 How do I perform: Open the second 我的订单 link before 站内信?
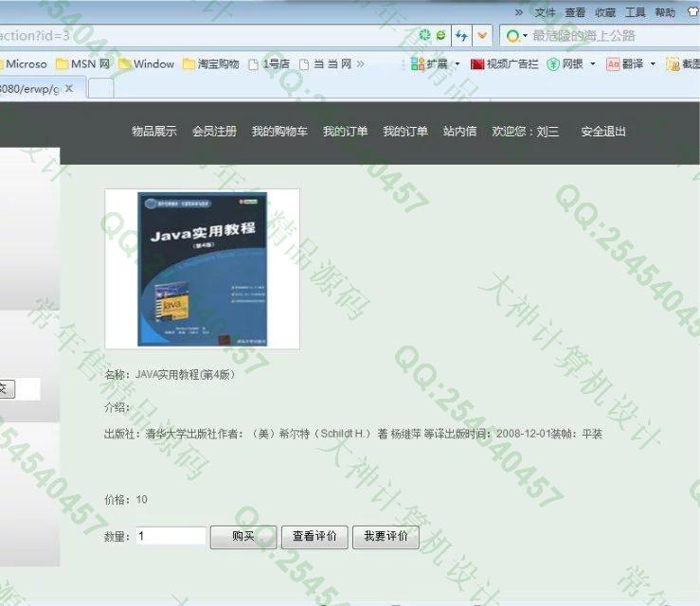pos(405,132)
